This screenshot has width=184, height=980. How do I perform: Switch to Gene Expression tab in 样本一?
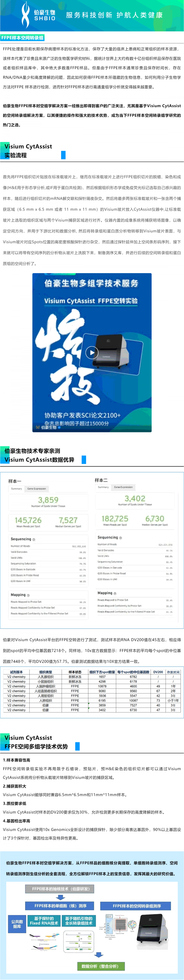[37, 489]
